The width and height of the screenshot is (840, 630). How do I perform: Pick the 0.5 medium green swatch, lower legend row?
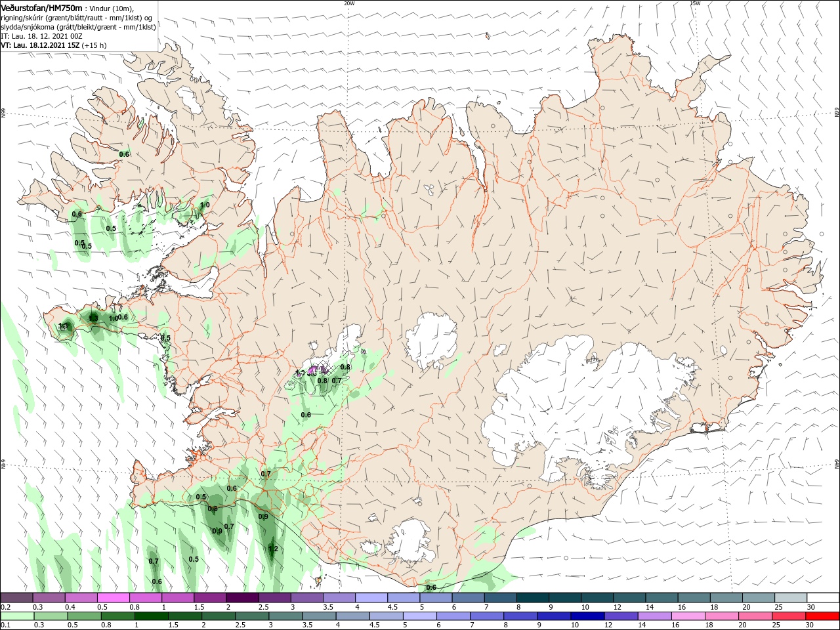84,616
